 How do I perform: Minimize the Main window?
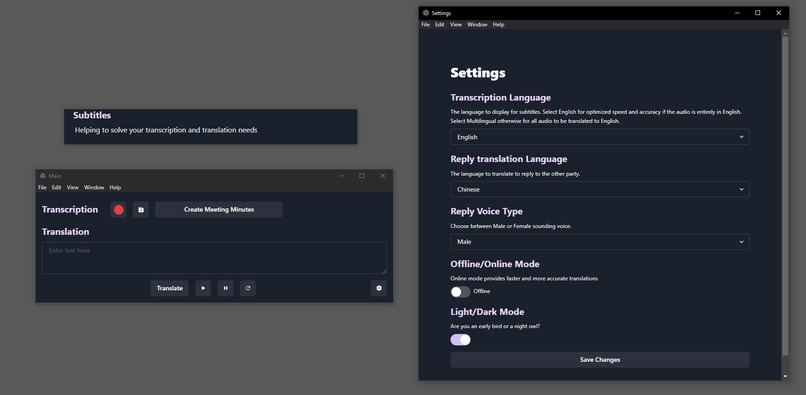click(341, 176)
